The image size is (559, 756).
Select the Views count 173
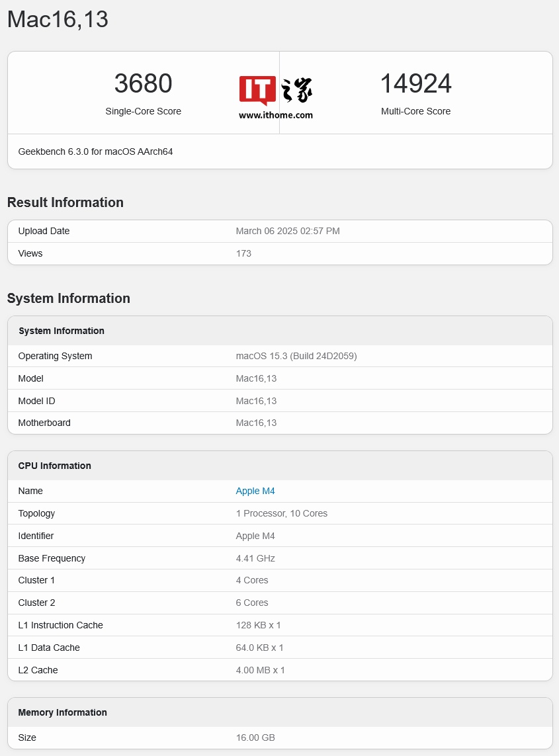click(243, 253)
